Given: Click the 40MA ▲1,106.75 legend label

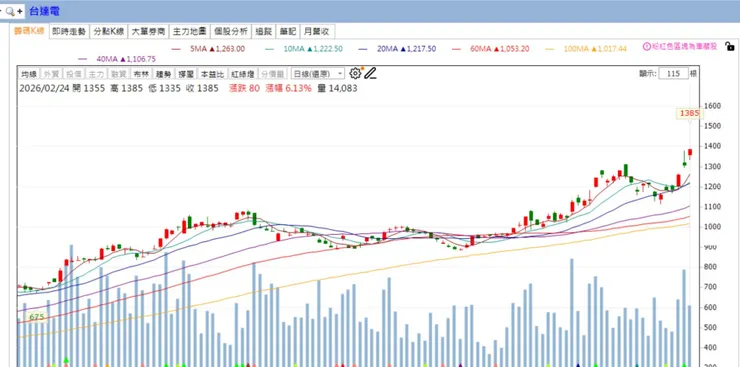Looking at the screenshot, I should 126,59.
